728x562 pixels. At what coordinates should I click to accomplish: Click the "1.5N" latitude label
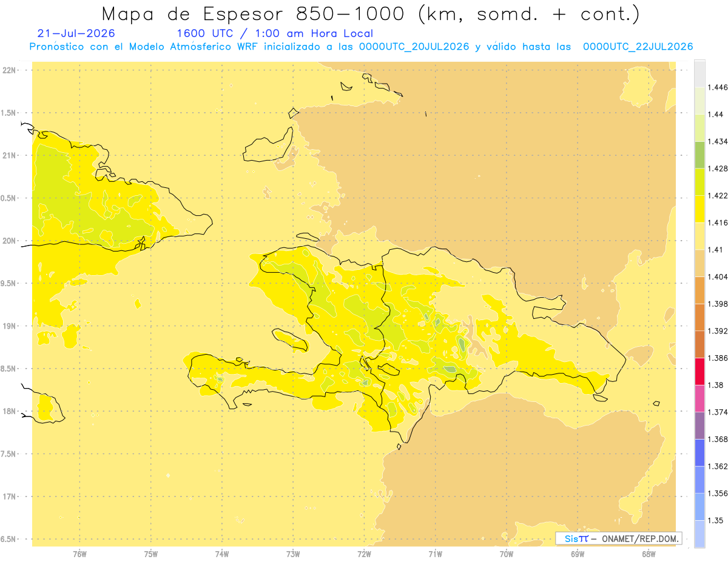pos(8,113)
